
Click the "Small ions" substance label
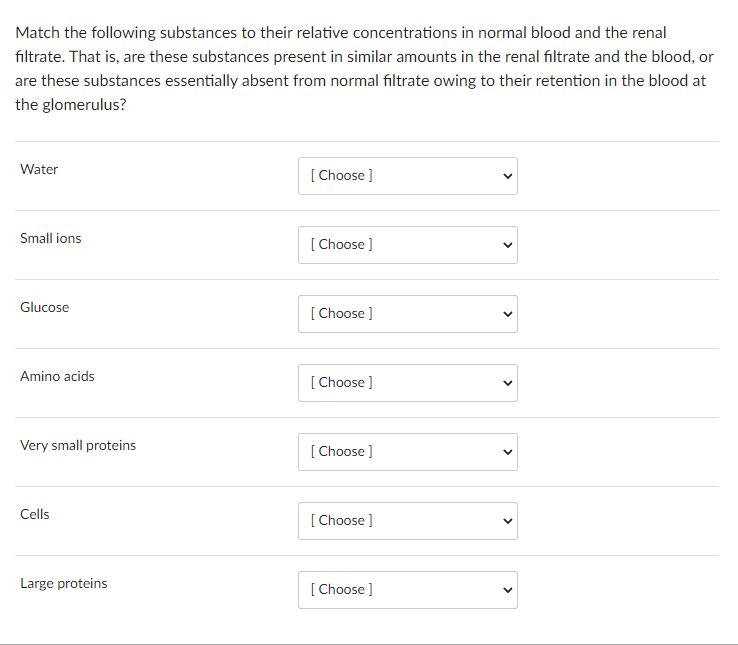tap(51, 238)
